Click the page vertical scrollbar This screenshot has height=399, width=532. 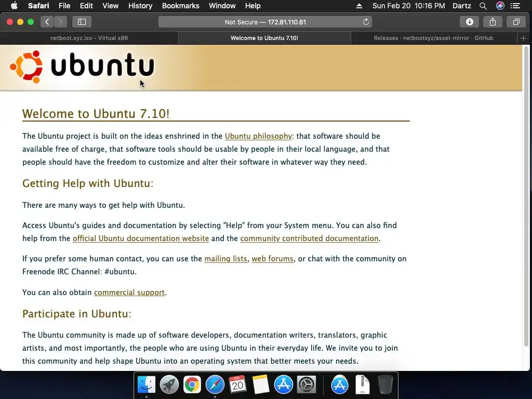526,197
